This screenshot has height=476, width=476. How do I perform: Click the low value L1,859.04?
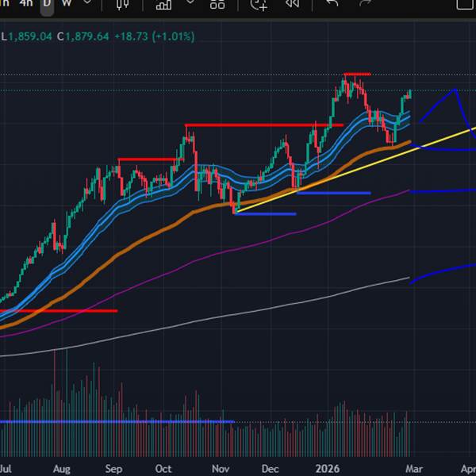26,36
